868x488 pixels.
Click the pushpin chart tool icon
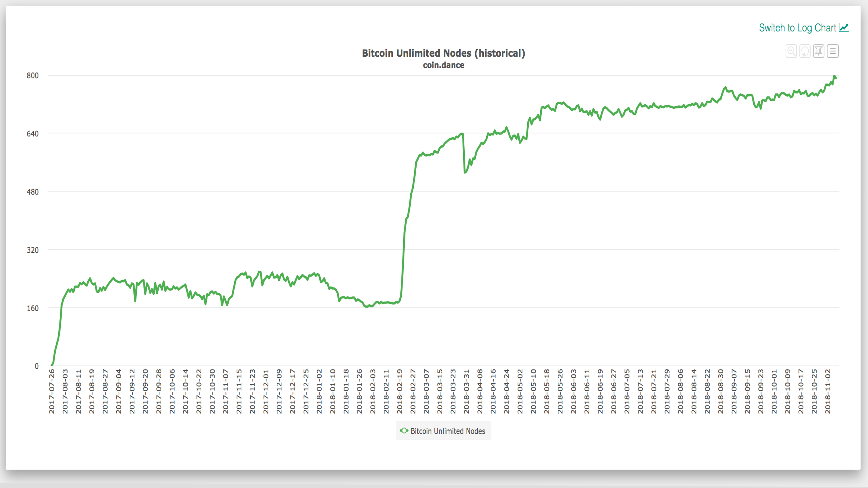pyautogui.click(x=819, y=51)
